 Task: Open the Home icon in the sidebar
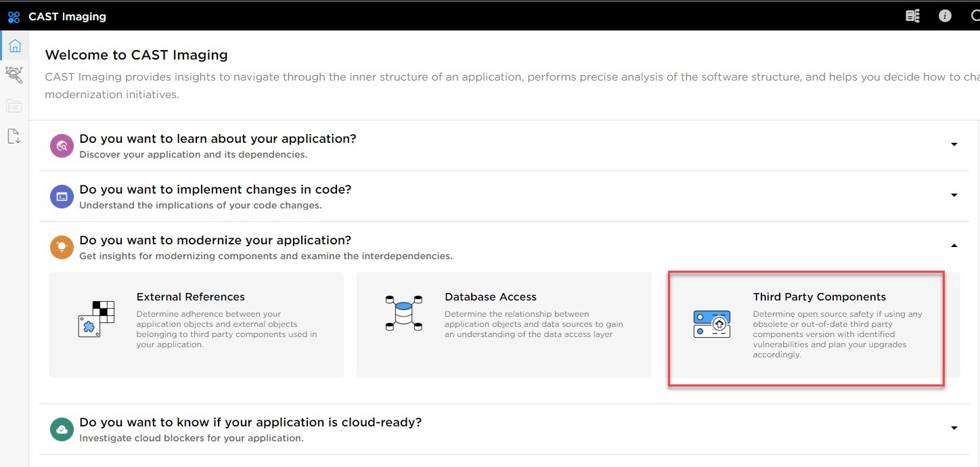[x=14, y=46]
